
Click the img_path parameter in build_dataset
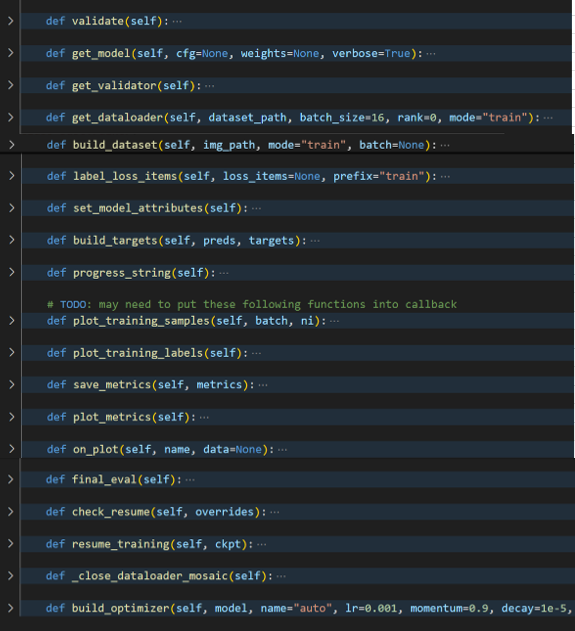[229, 145]
